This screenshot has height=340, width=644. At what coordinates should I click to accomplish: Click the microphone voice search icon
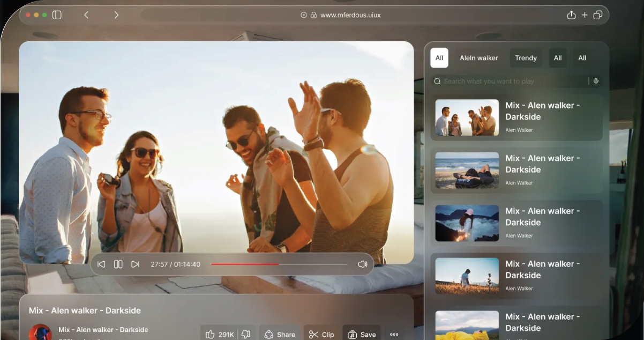(x=596, y=82)
